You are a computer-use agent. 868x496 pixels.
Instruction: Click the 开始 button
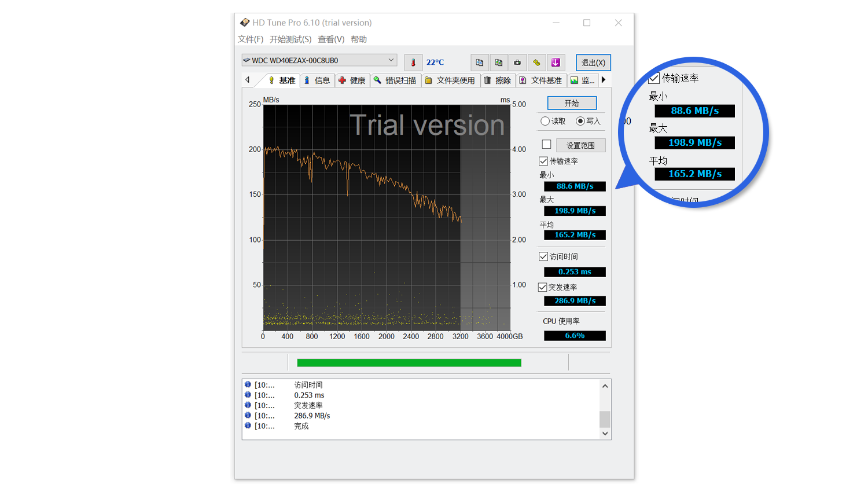572,103
